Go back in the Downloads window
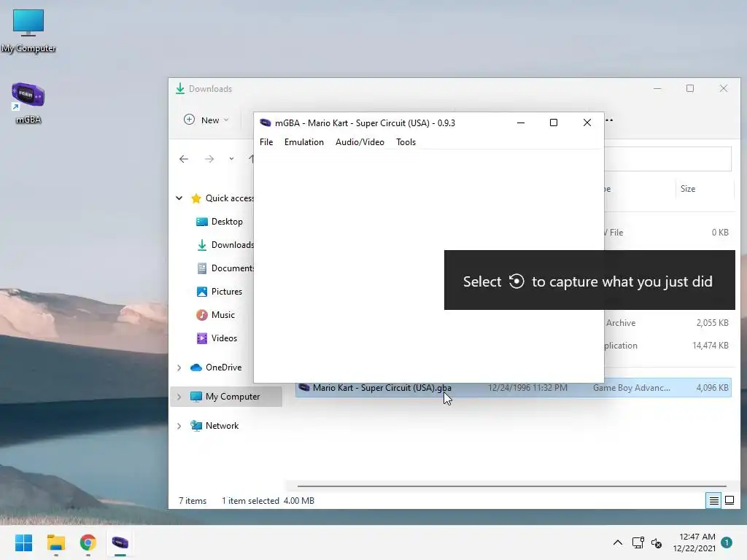Viewport: 747px width, 560px height. pyautogui.click(x=184, y=159)
